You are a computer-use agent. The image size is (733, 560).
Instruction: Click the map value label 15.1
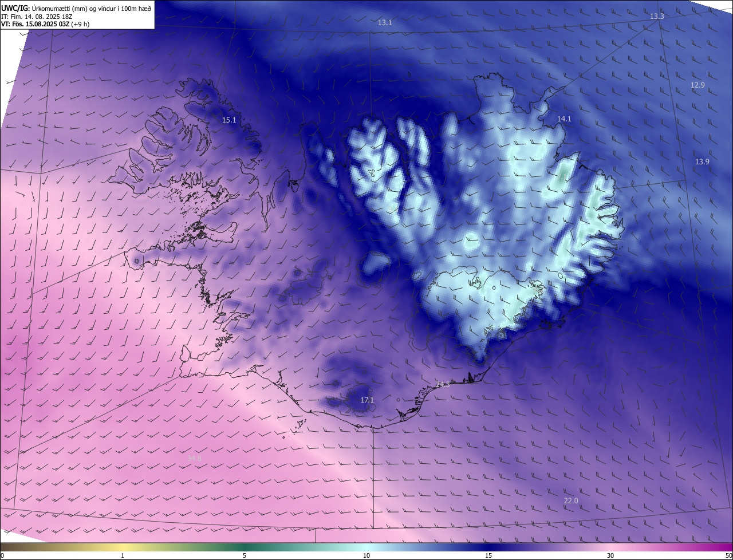pyautogui.click(x=229, y=120)
